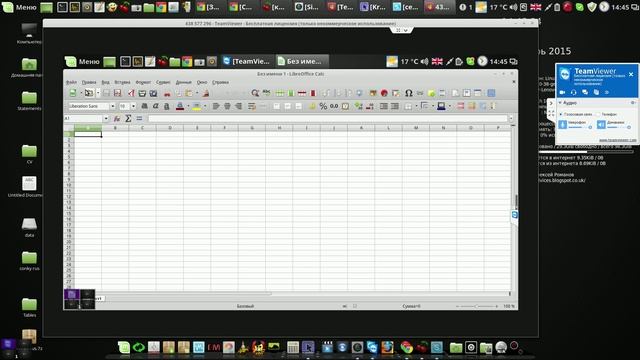Click the video camera icon in TeamViewer panel
Viewport: 640px width, 360px height.
(562, 92)
